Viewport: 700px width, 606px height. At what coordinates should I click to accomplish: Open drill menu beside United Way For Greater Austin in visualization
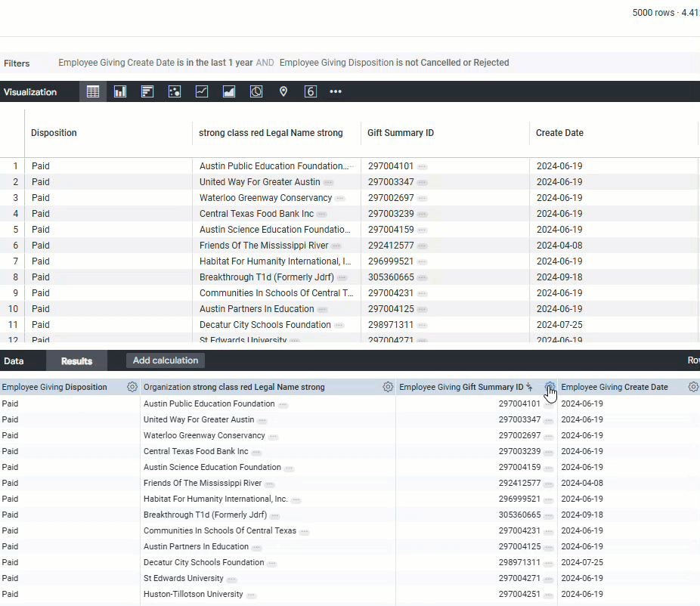click(x=328, y=183)
